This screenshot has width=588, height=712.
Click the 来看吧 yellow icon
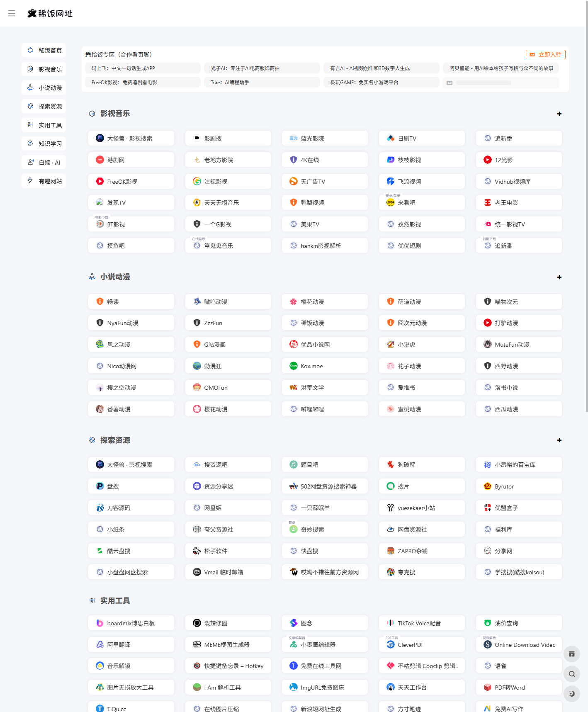tap(391, 202)
